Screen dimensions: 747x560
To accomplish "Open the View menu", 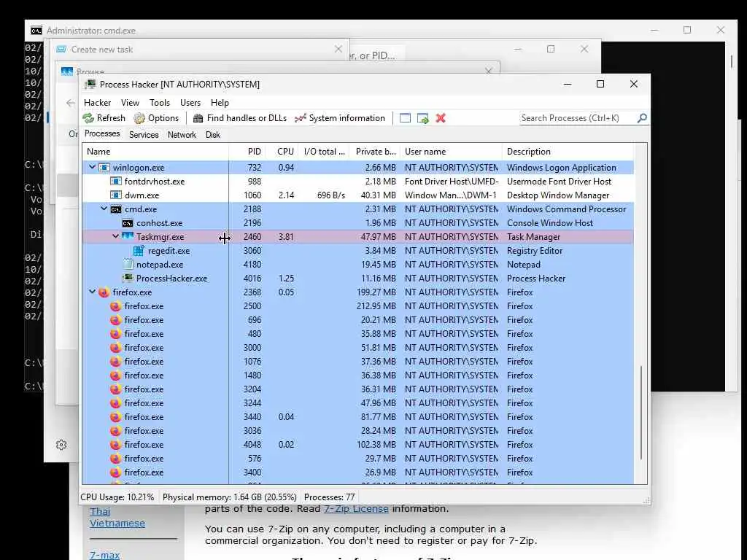I will (130, 103).
